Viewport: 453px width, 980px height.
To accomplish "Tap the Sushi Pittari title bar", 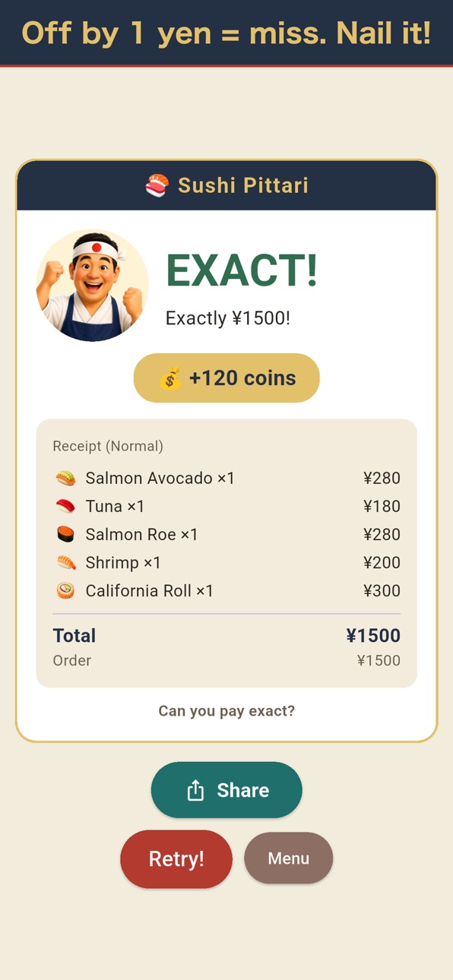I will [226, 185].
